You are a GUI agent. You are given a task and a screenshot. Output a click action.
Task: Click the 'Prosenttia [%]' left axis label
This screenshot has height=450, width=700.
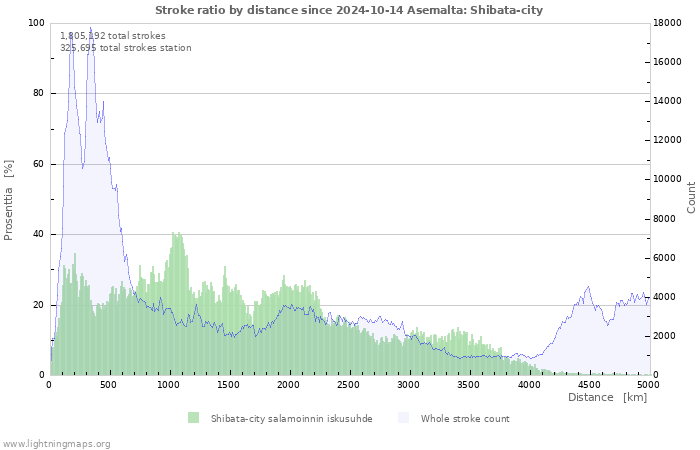pos(9,200)
